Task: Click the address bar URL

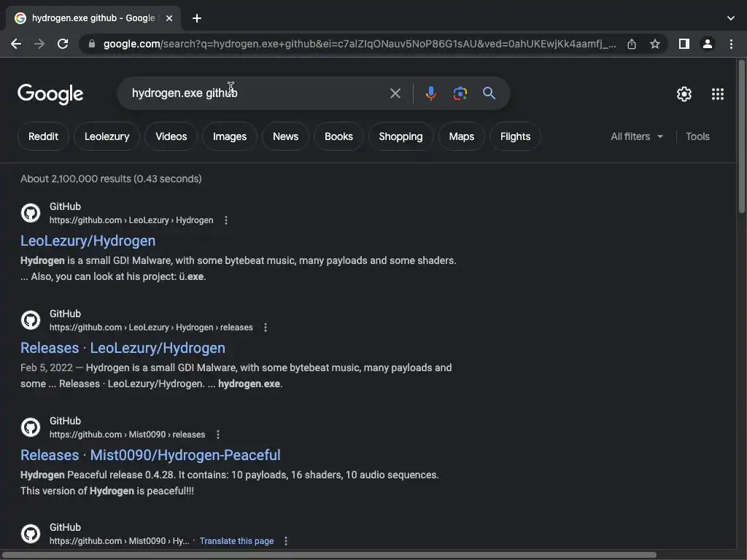Action: (360, 44)
